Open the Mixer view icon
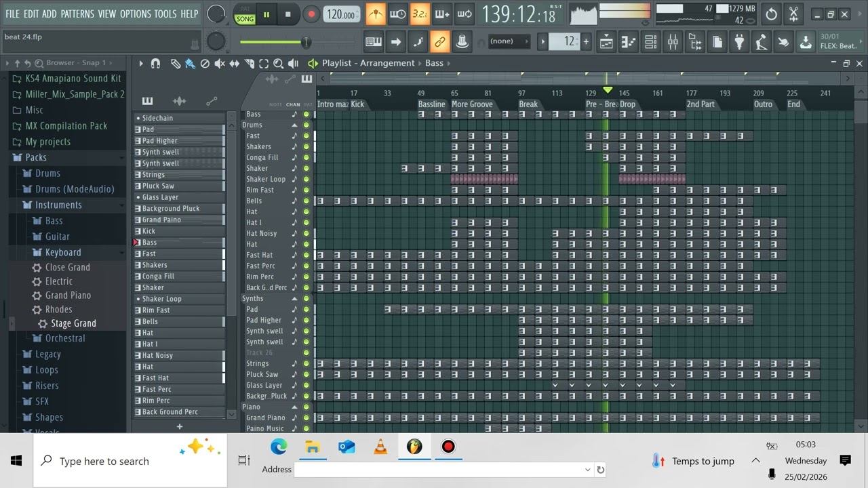This screenshot has height=488, width=868. [673, 42]
